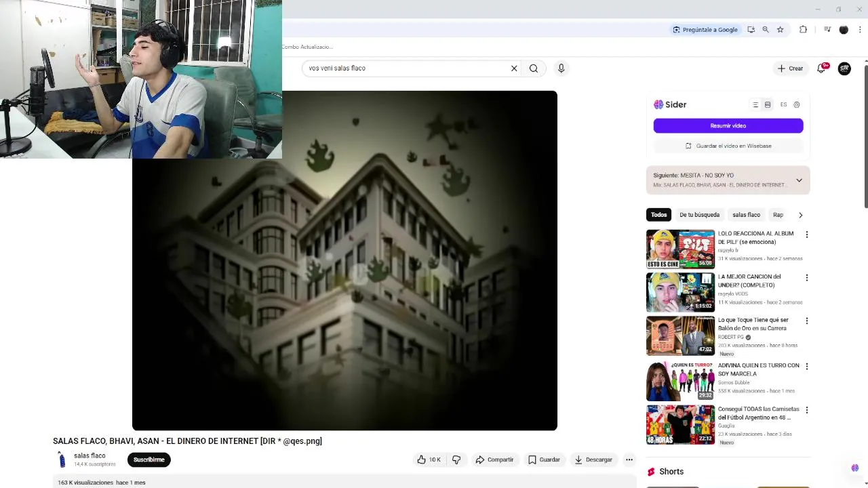This screenshot has height=488, width=868.
Task: Select the salas flaco filter chip
Action: (x=746, y=215)
